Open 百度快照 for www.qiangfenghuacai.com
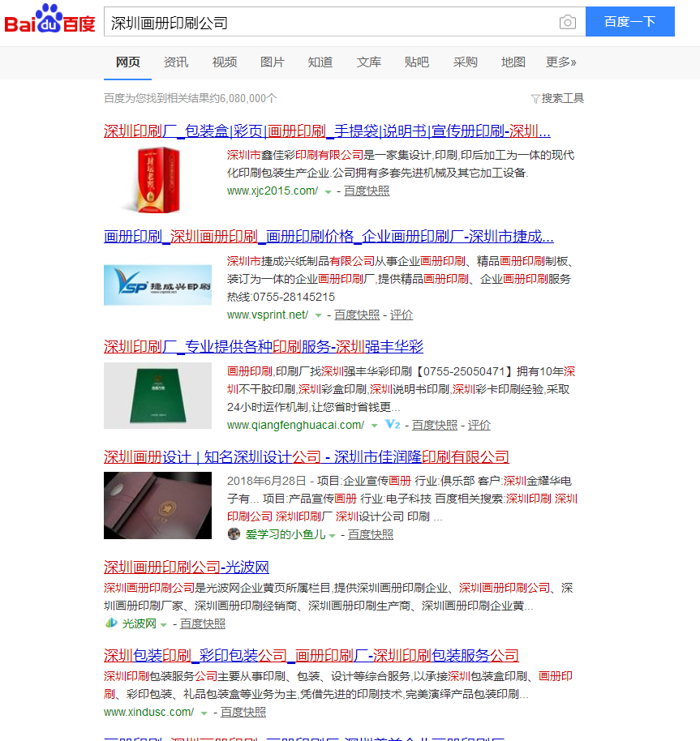This screenshot has height=741, width=700. pos(435,425)
